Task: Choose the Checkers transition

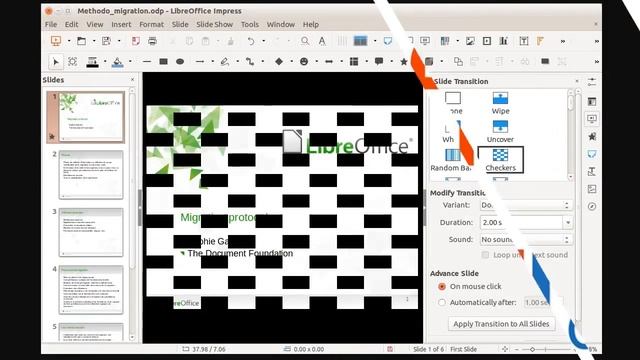Action: coord(500,160)
